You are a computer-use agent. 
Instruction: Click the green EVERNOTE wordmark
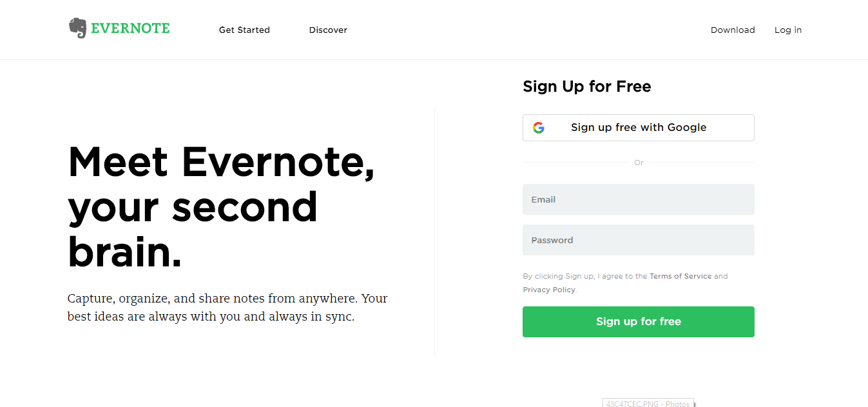[x=130, y=28]
